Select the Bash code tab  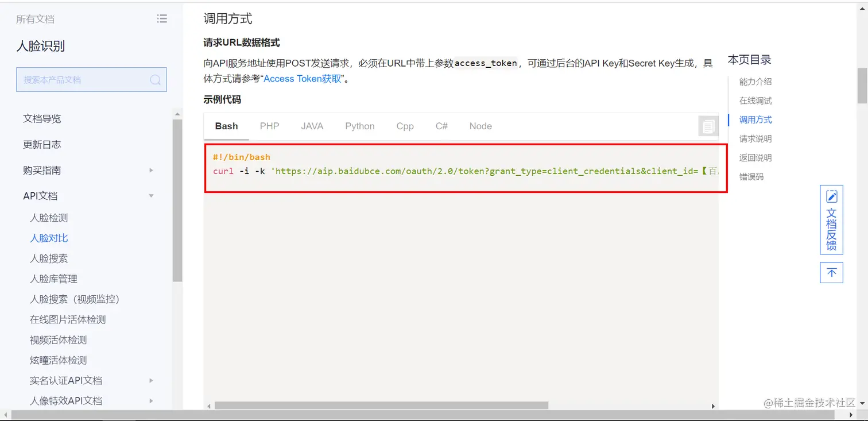tap(226, 126)
